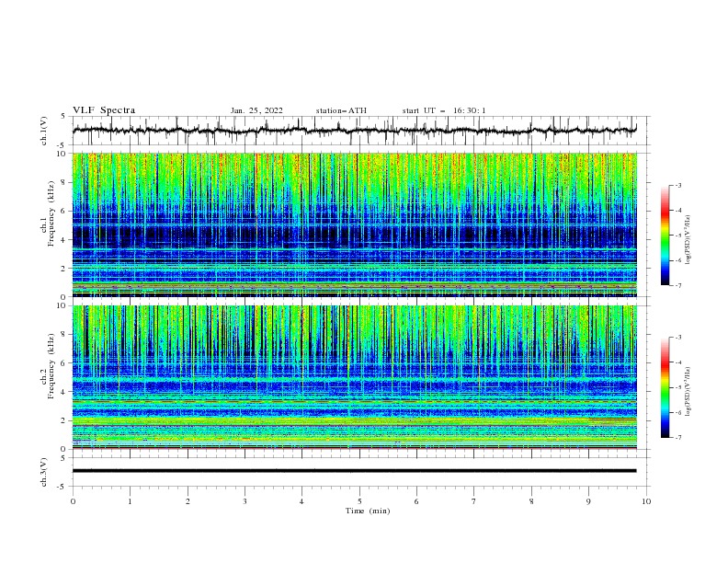The image size is (728, 563).
Task: Click the "-3" tick on the upper color bar
Action: coord(678,185)
